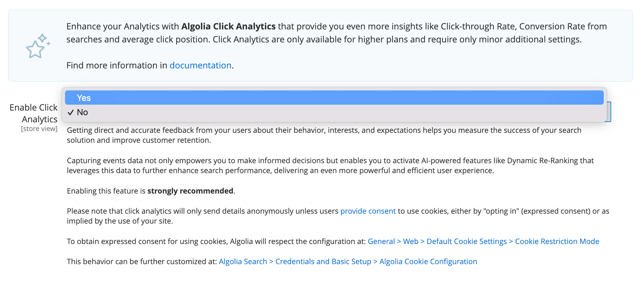Click the "provide consent" link
Viewport: 644px width, 301px height.
pyautogui.click(x=368, y=211)
